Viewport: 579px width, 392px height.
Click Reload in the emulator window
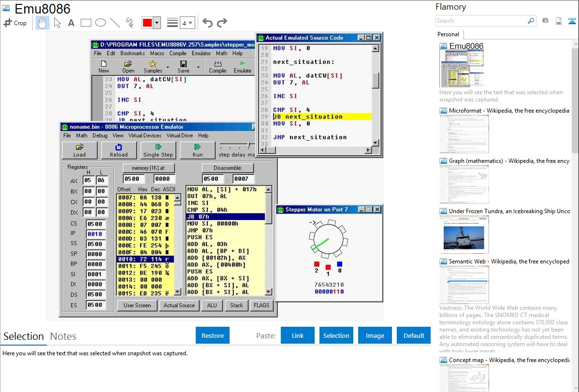tap(118, 150)
